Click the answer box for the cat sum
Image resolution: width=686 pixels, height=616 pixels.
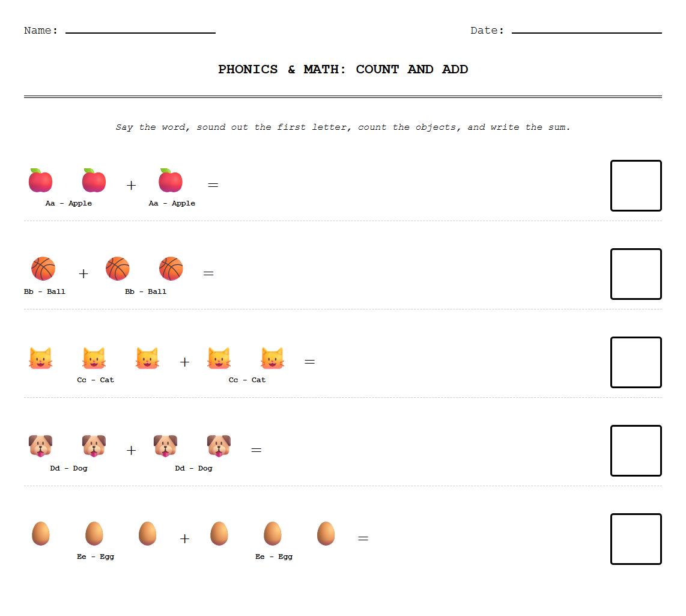tap(636, 362)
